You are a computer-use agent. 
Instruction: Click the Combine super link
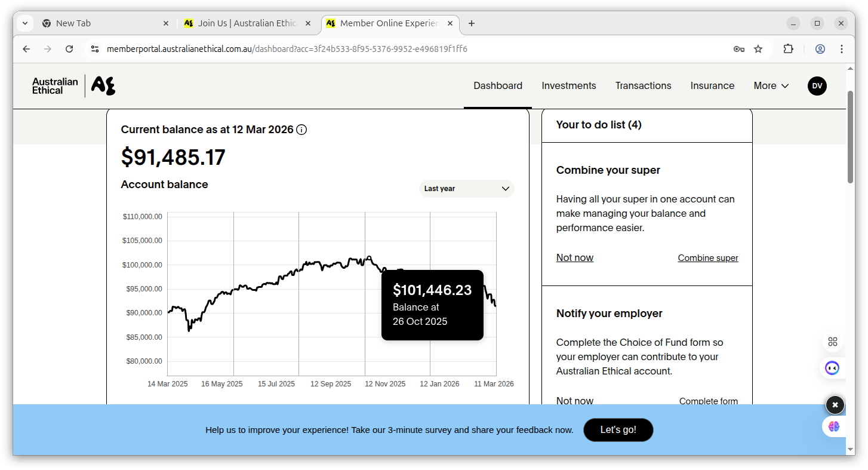click(707, 258)
